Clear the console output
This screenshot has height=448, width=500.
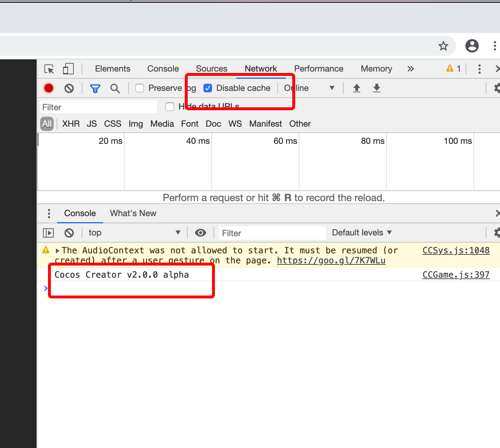[69, 233]
